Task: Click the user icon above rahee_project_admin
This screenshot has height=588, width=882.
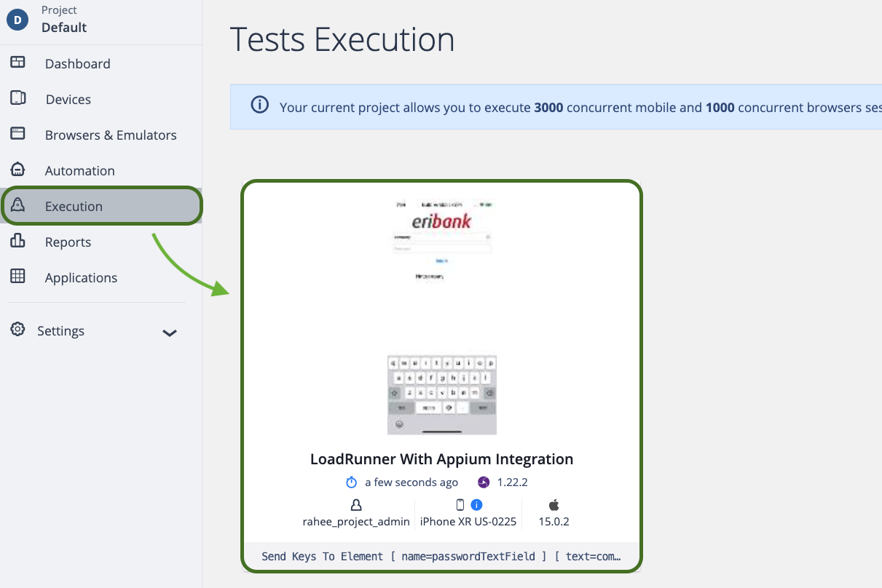Action: 356,504
